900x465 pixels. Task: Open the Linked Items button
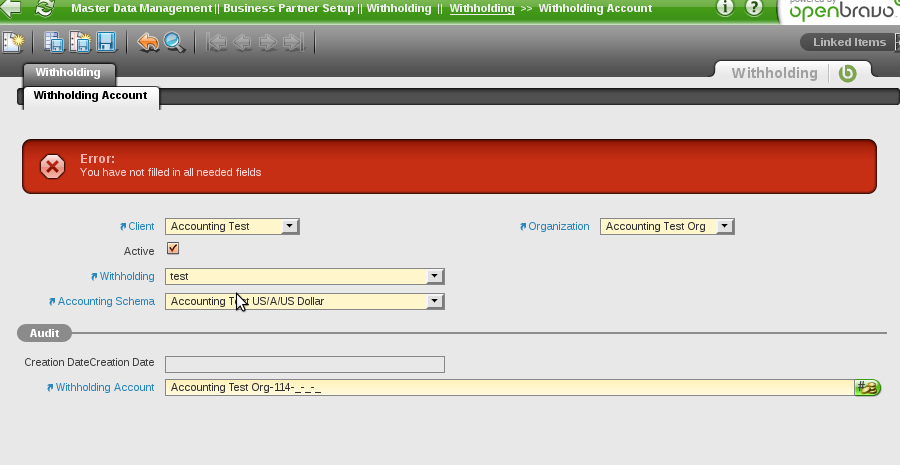(849, 42)
